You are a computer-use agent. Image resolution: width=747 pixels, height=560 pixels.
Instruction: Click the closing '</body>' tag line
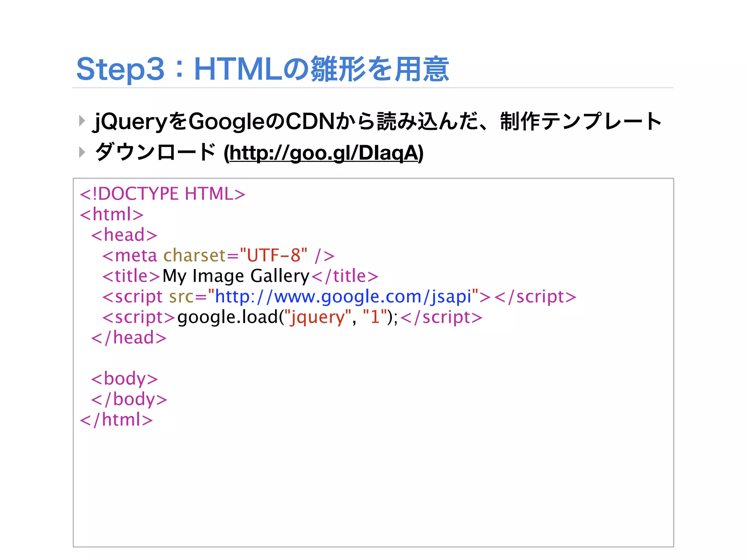[x=129, y=400]
